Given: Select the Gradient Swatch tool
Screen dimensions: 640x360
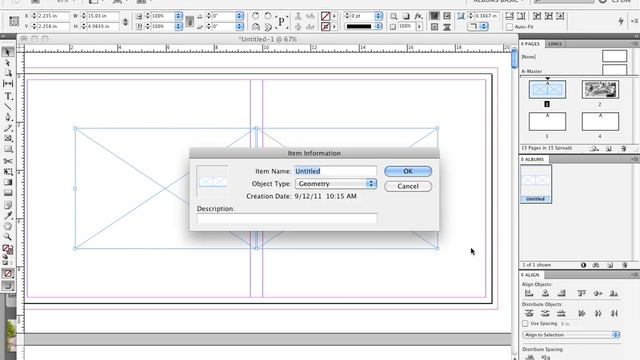Looking at the screenshot, I should click(8, 182).
